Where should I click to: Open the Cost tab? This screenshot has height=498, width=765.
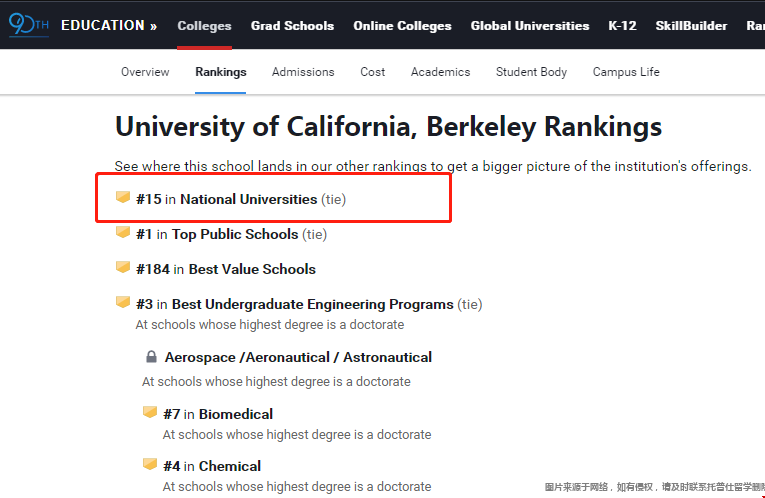[x=373, y=72]
